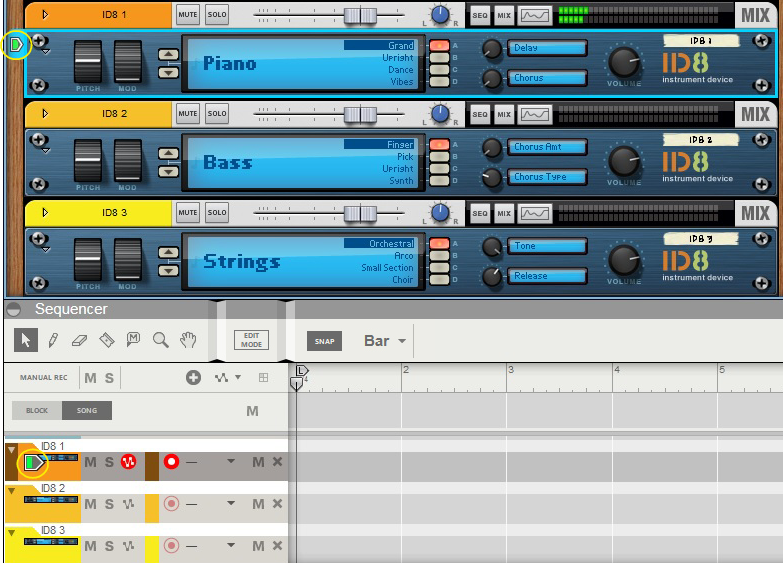Enable record on ID8 2 track
783x563 pixels.
tap(171, 503)
